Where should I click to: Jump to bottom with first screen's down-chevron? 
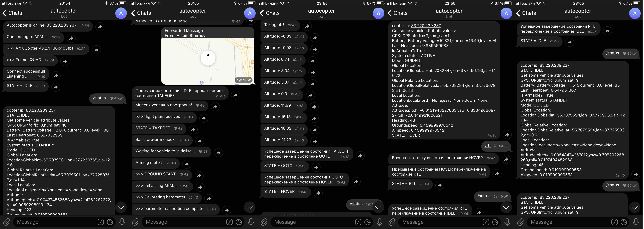121,208
